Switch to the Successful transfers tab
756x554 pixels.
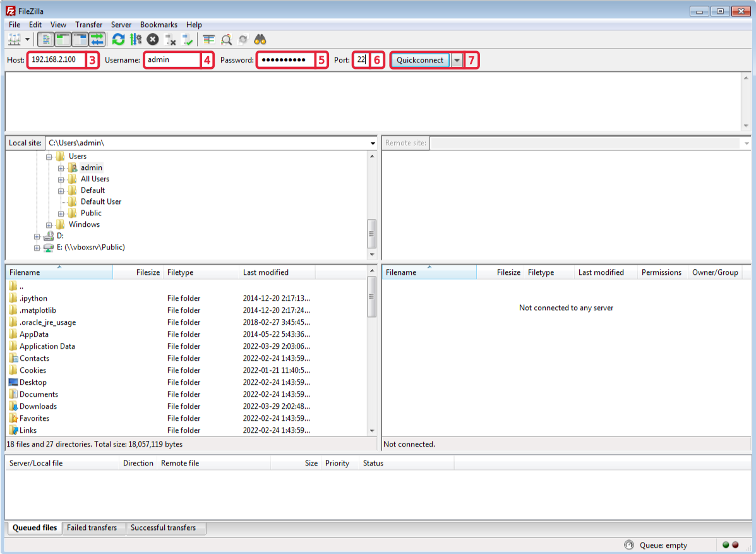click(x=164, y=528)
